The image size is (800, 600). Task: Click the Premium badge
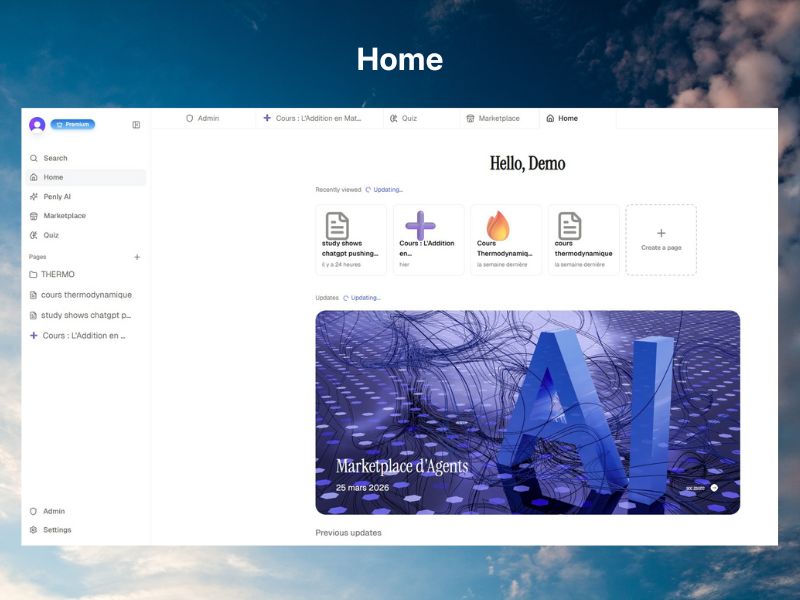[x=73, y=125]
